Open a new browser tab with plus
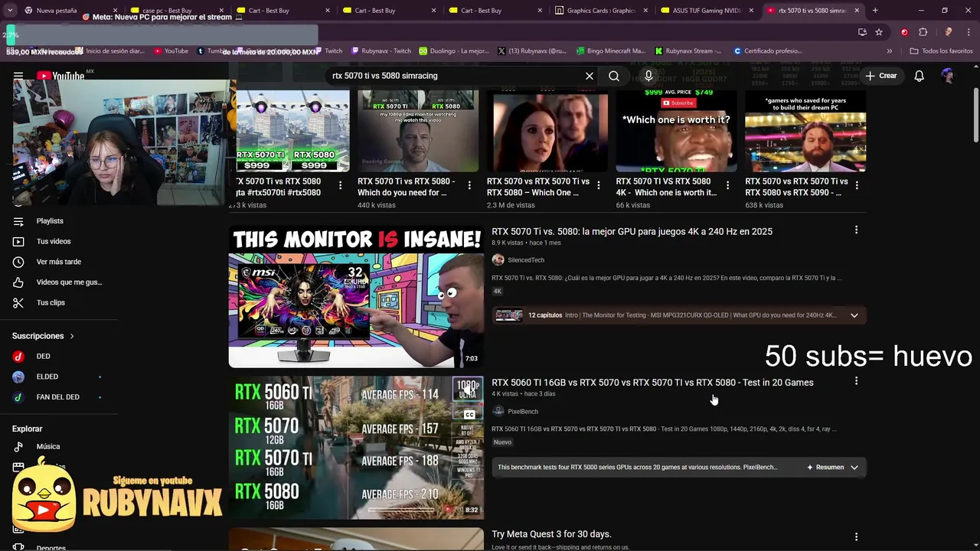Image resolution: width=980 pixels, height=551 pixels. pyautogui.click(x=875, y=10)
